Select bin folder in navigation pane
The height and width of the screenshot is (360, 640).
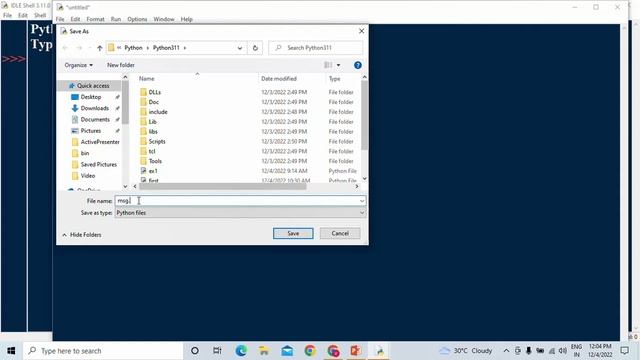(84, 153)
